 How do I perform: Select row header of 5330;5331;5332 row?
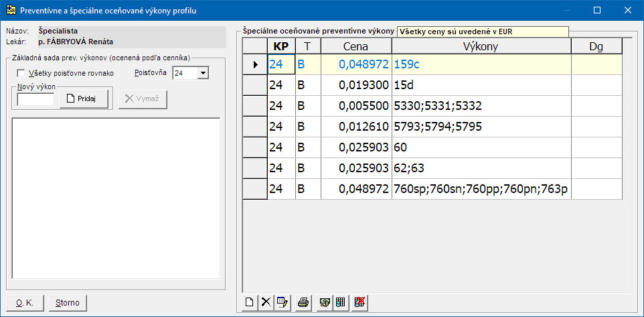pos(255,106)
